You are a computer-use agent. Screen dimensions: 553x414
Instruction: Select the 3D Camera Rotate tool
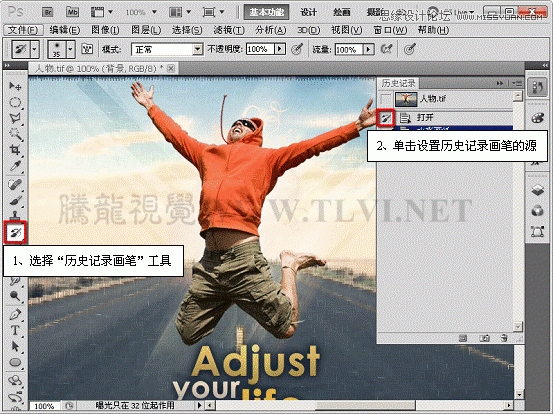point(15,397)
